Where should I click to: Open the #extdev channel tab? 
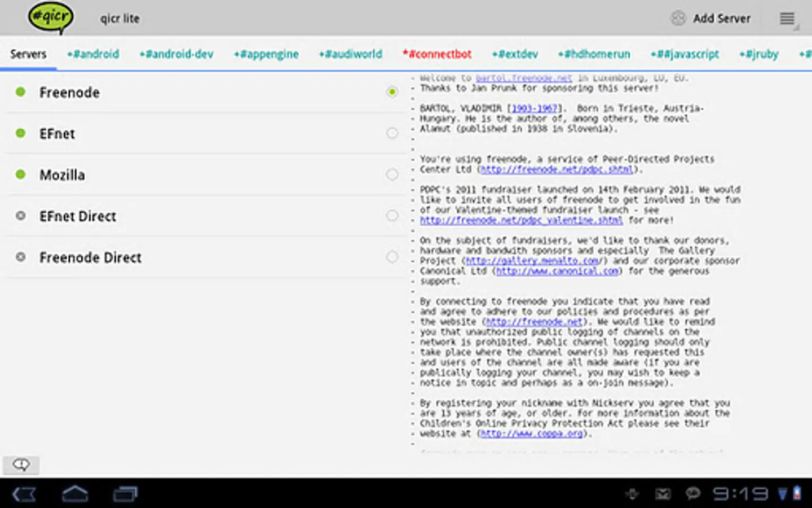(515, 54)
